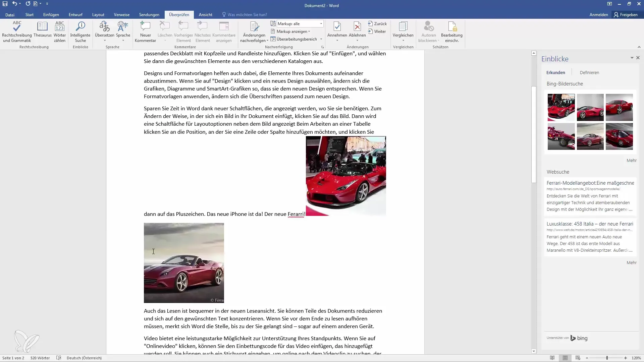Viewport: 644px width, 362px height.
Task: Expand the Überarbeitungsbereich dropdown
Action: (x=322, y=39)
